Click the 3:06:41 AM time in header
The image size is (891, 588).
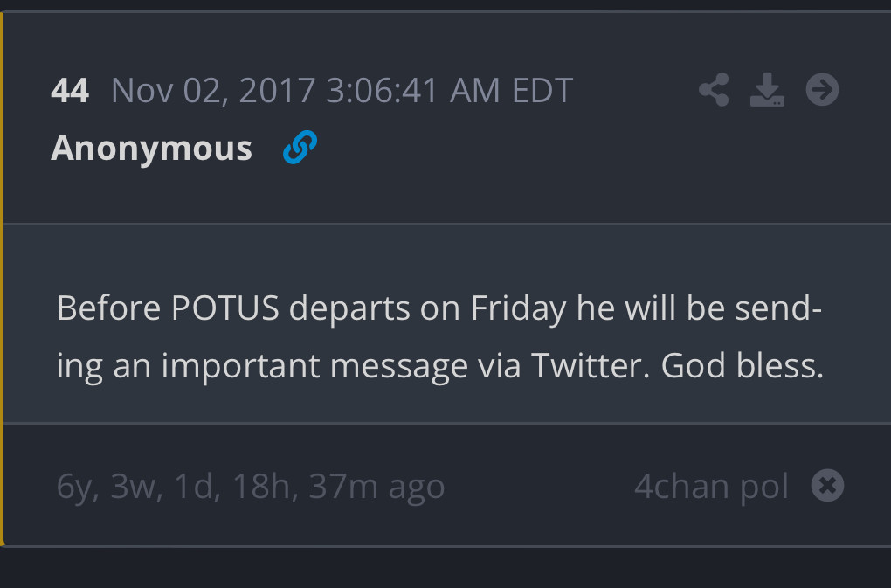point(411,90)
